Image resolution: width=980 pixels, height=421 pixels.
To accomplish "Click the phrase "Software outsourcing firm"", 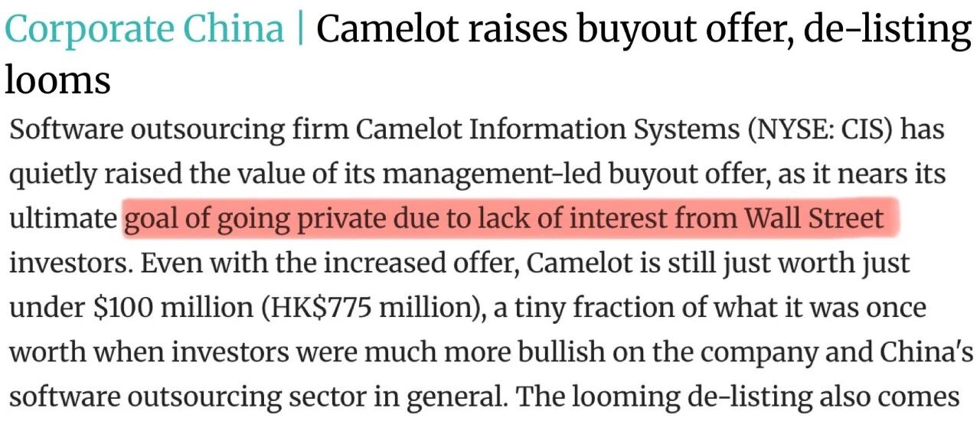I will [x=179, y=131].
